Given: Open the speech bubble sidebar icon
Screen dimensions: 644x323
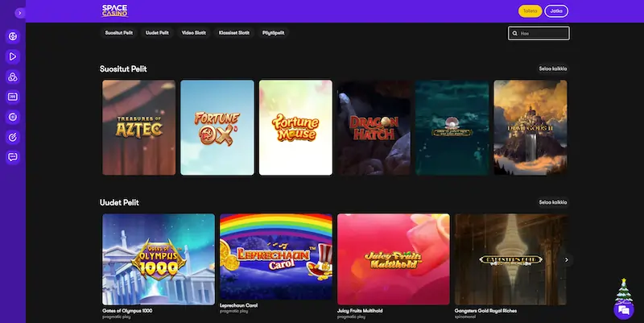Looking at the screenshot, I should (13, 157).
